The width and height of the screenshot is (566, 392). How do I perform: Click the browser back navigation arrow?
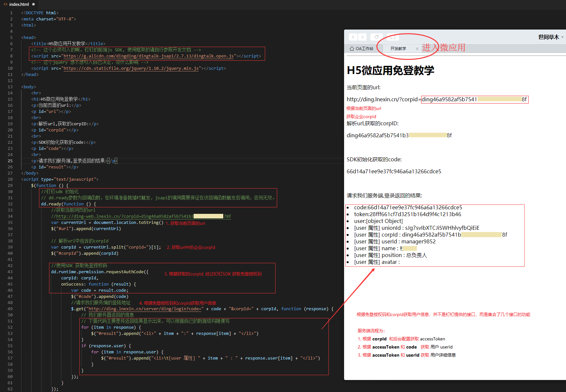[x=353, y=37]
